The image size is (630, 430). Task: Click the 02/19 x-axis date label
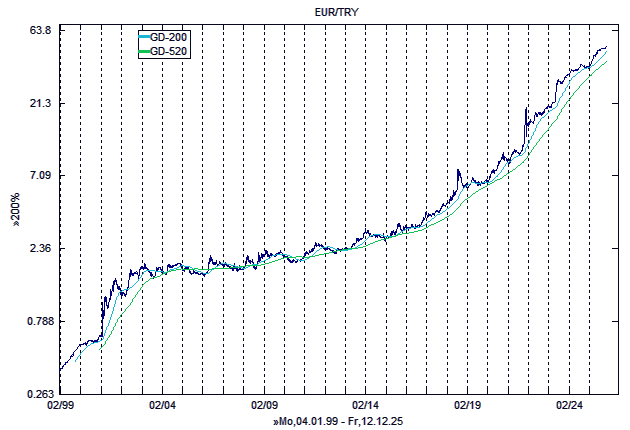pyautogui.click(x=468, y=407)
